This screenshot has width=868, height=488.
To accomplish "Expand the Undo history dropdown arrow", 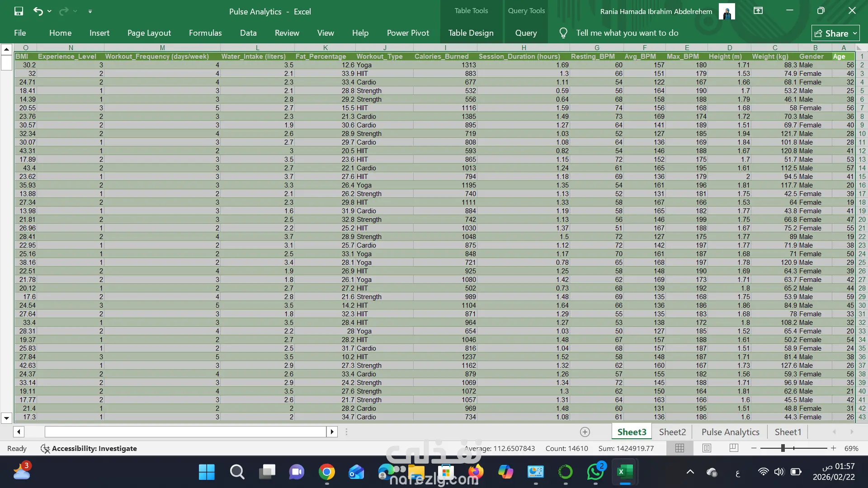I will 49,11.
